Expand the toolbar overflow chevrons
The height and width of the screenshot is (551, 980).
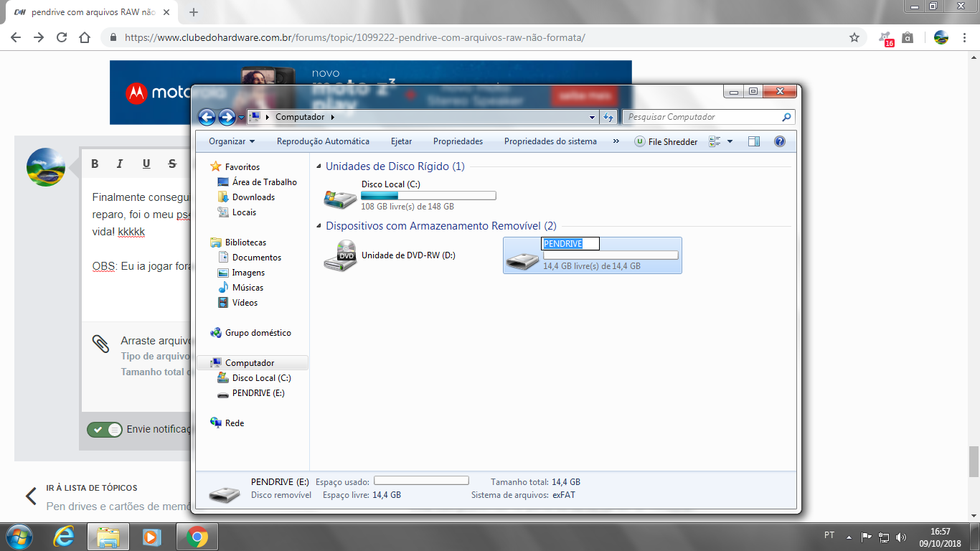(x=616, y=141)
